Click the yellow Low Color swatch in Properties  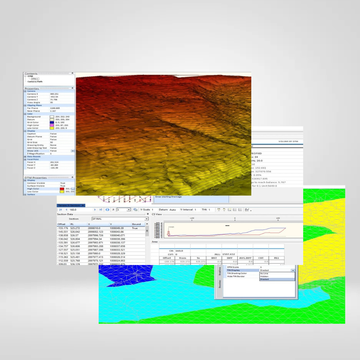(52, 128)
